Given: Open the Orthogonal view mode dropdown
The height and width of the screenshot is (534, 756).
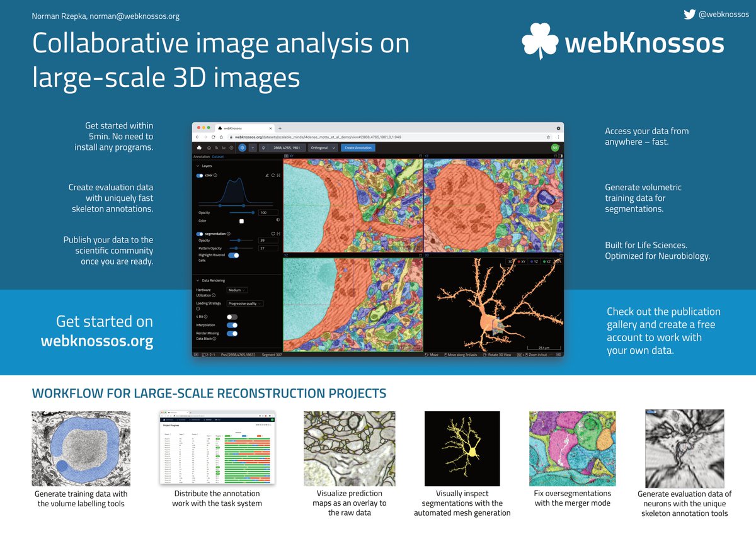Looking at the screenshot, I should tap(323, 148).
